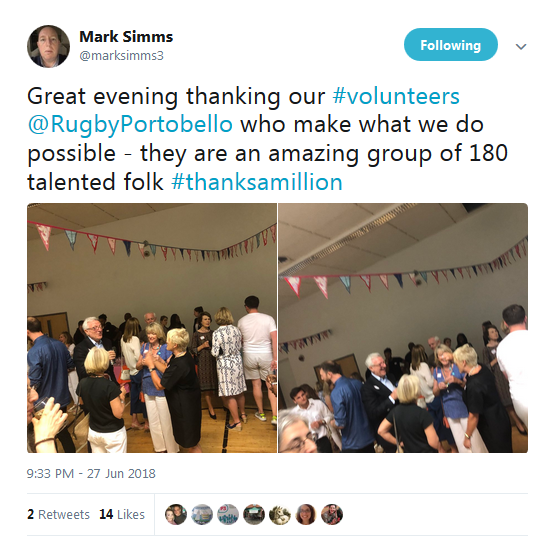Screen dimensions: 556x536
Task: Click fifth liker avatar in likes row
Action: tap(280, 514)
